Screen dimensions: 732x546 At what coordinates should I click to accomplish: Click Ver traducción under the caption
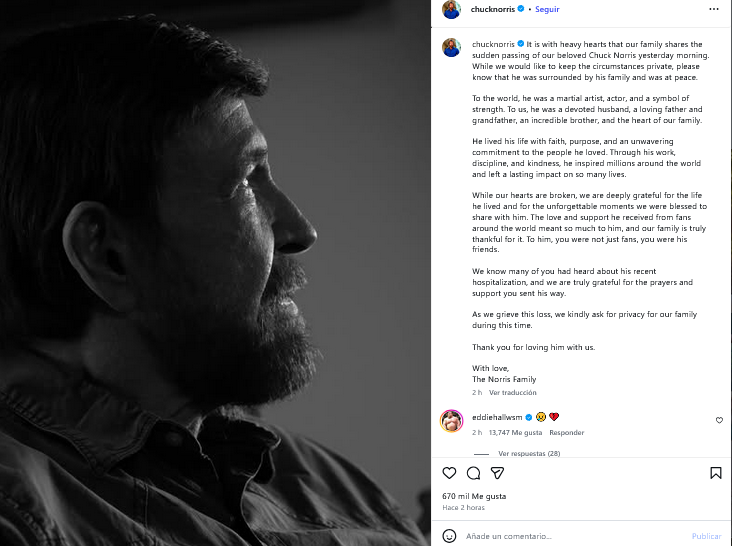pos(512,393)
